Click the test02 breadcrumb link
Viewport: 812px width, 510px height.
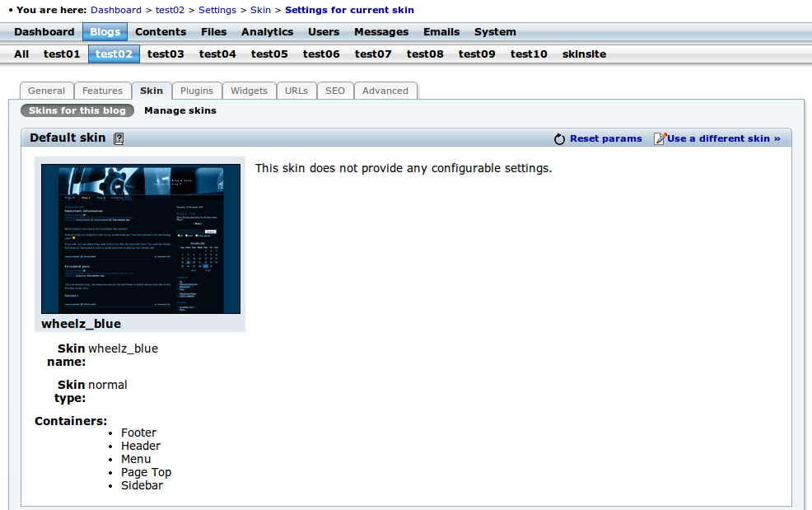[170, 10]
